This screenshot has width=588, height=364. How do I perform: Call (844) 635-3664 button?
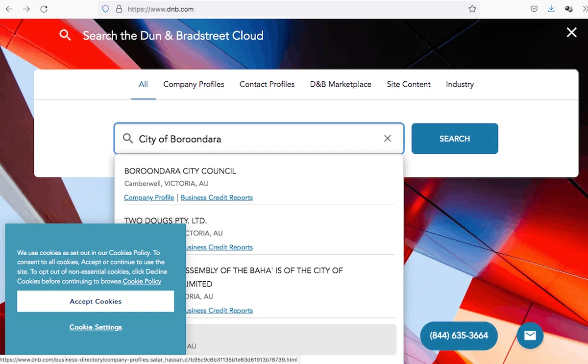pyautogui.click(x=459, y=336)
